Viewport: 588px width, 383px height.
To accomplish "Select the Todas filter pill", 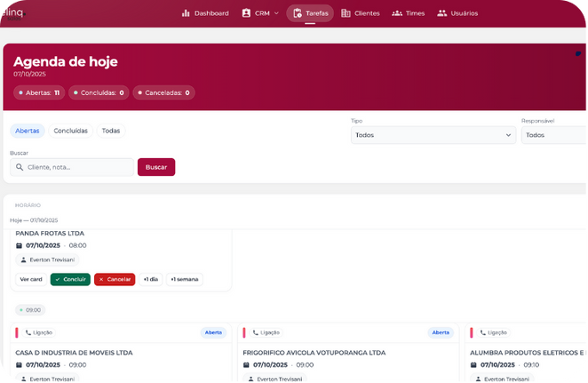I will click(x=111, y=131).
